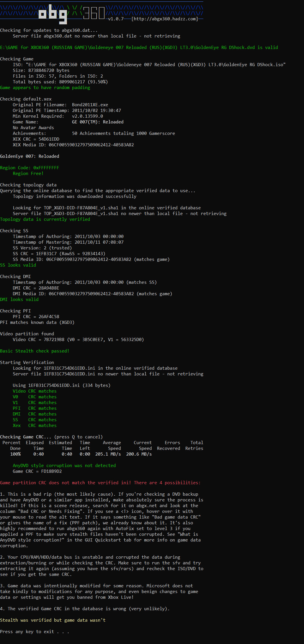
Task: Click "PFI CRC = 26AF4C58"
Action: (36, 317)
